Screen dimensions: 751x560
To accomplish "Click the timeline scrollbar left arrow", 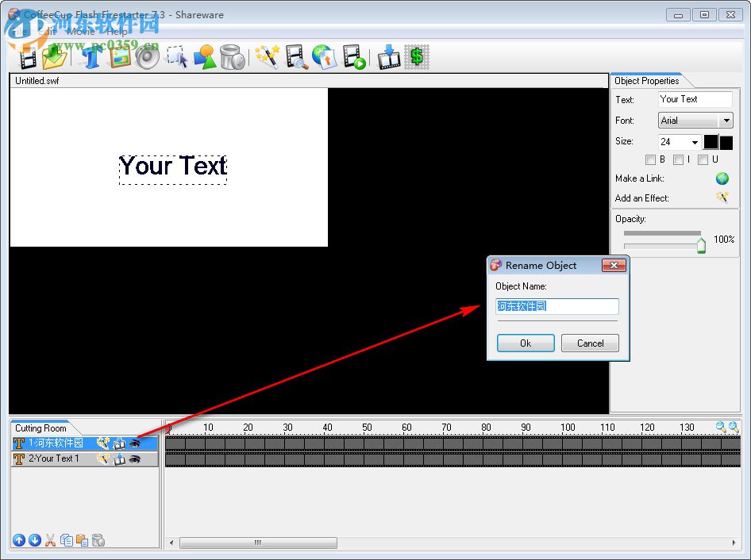I will tap(172, 543).
